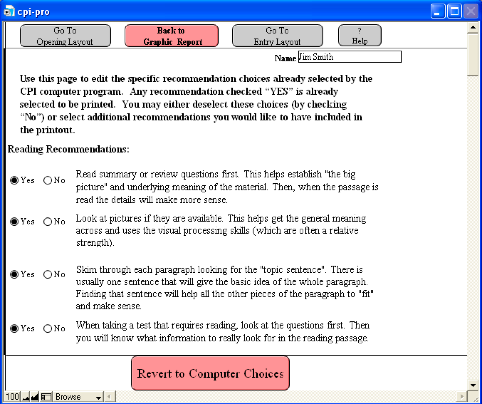The image size is (482, 404).
Task: Click the zoom percentage 100 box
Action: 13,397
